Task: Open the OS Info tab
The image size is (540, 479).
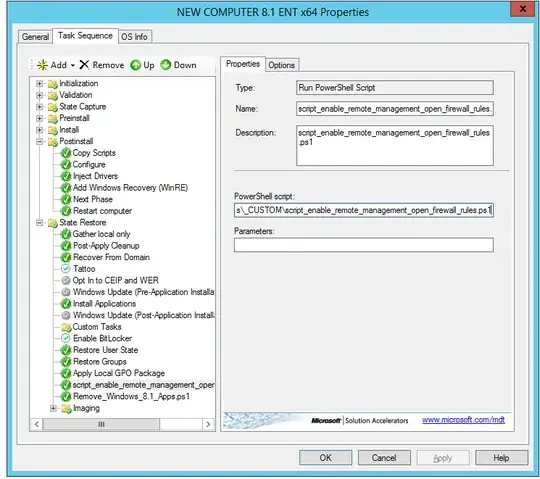Action: tap(134, 37)
